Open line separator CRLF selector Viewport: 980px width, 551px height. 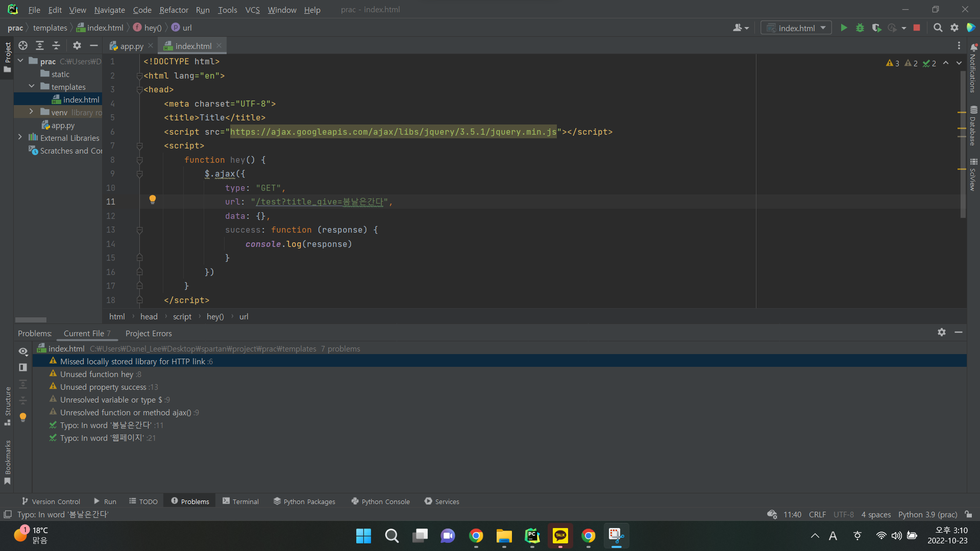pos(817,514)
